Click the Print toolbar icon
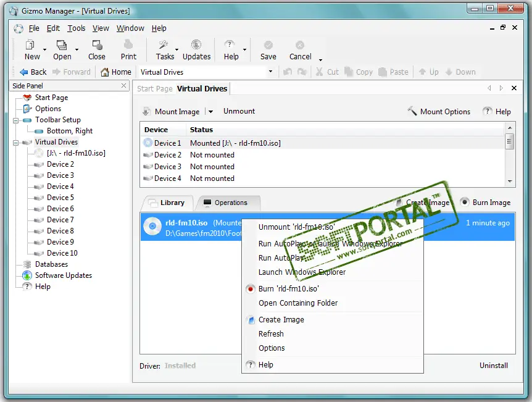Screen dimensions: 532x402 pos(128,45)
